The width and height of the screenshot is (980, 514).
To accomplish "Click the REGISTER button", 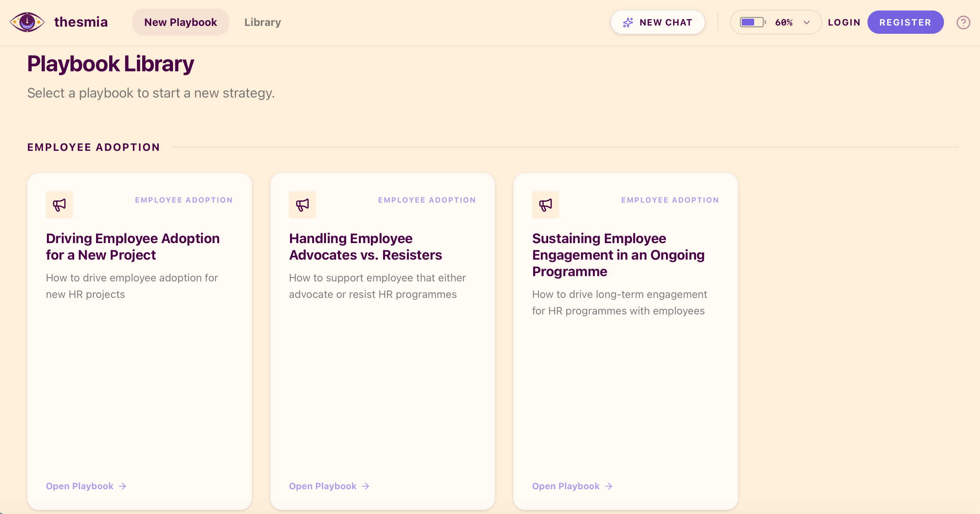I will 905,22.
